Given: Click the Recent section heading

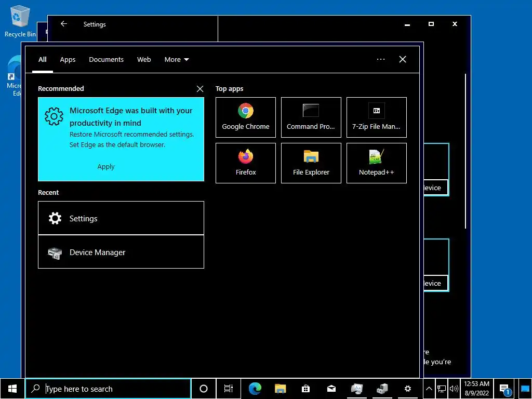Looking at the screenshot, I should pos(48,192).
